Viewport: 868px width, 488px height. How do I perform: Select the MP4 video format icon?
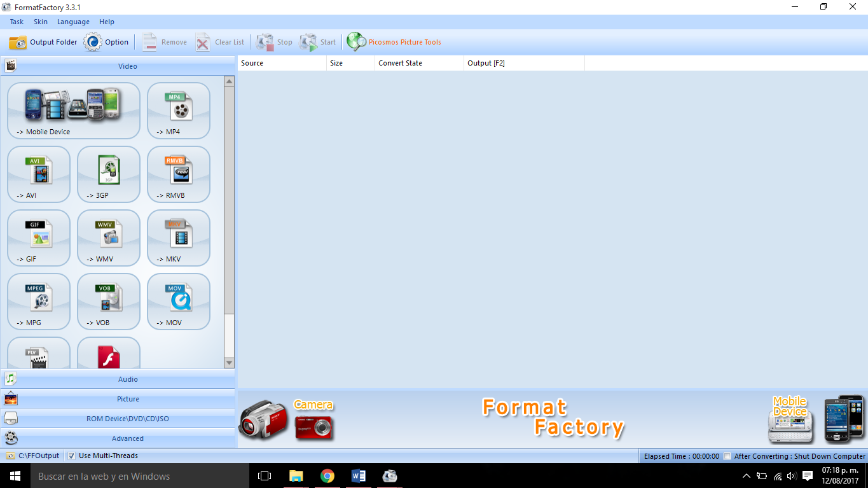coord(179,111)
